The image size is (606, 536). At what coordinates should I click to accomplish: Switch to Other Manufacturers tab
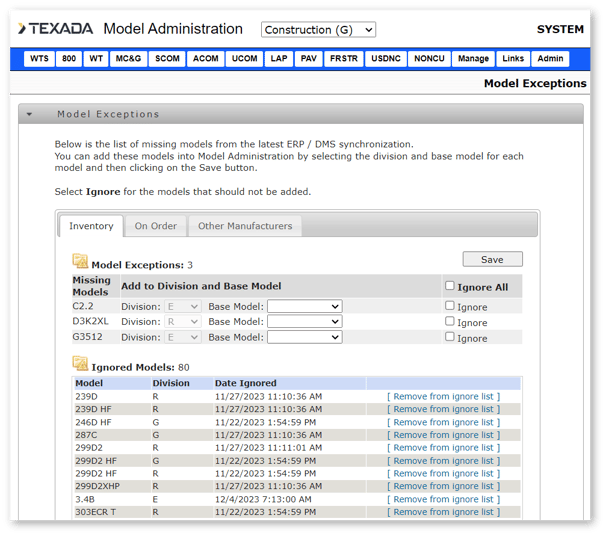click(x=245, y=226)
